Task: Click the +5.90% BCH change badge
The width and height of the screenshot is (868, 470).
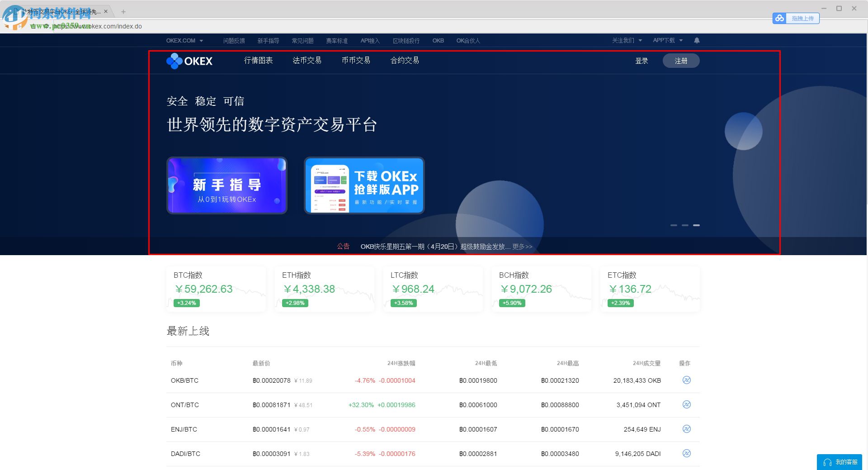Action: pyautogui.click(x=512, y=303)
